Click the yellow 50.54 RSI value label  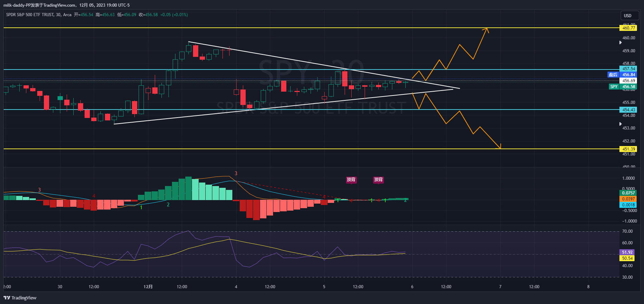coord(627,258)
